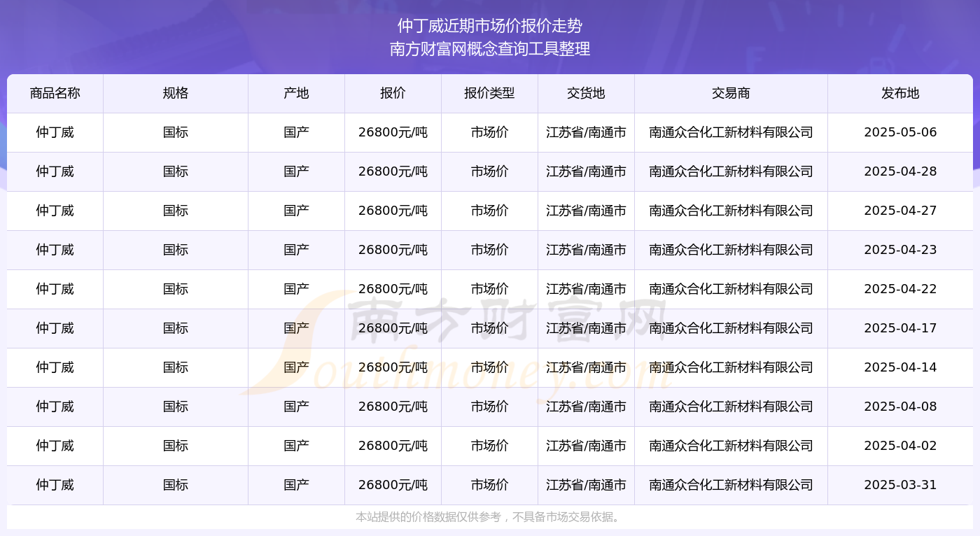Select the date cell 2025-03-31
Image resolution: width=980 pixels, height=536 pixels.
coord(900,485)
